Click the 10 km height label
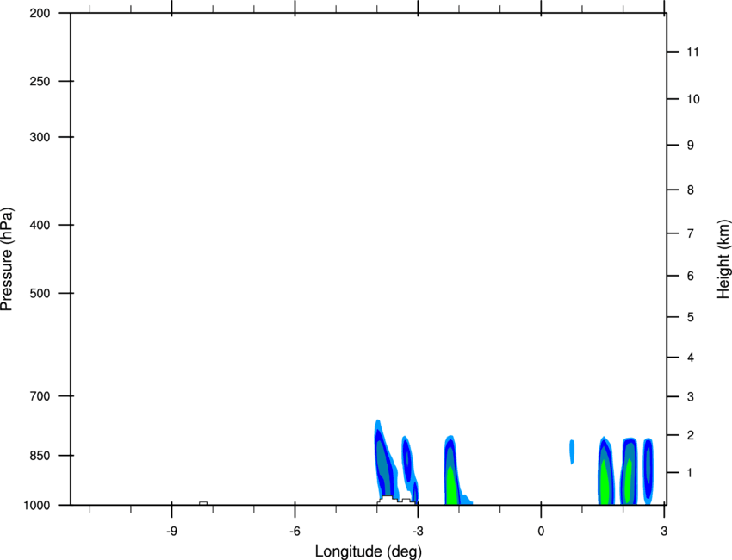Image resolution: width=732 pixels, height=560 pixels. click(x=693, y=99)
